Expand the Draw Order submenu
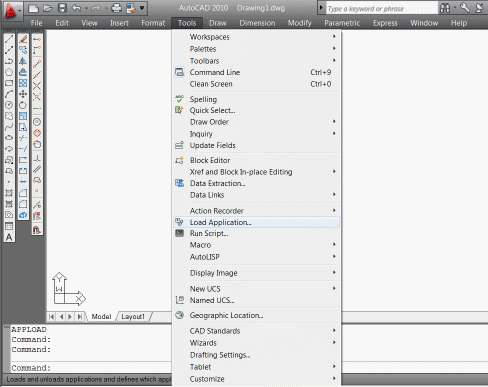Screen dimensions: 488x387 (256, 122)
